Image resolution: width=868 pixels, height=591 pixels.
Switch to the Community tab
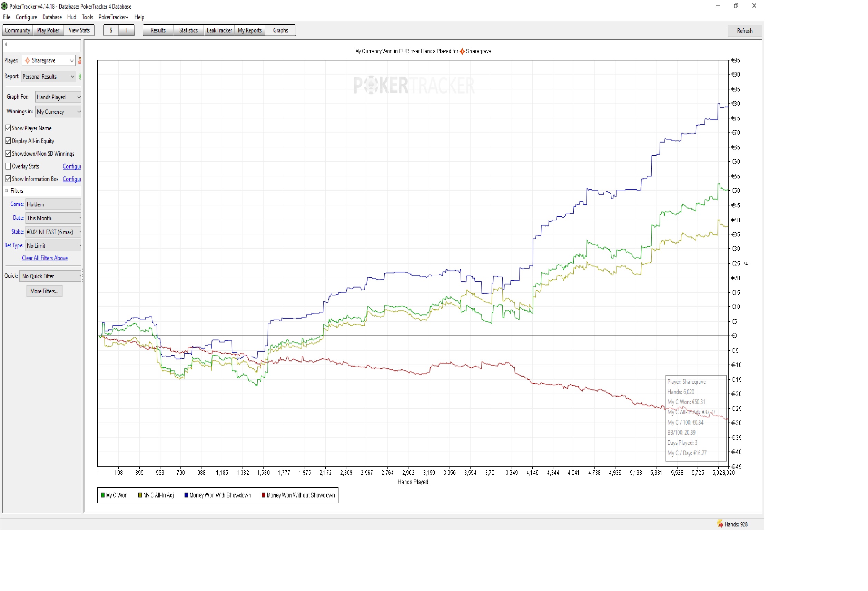pyautogui.click(x=18, y=30)
